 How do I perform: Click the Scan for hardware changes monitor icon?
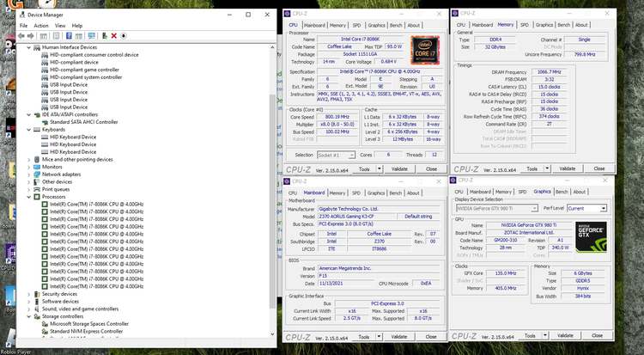pos(92,36)
